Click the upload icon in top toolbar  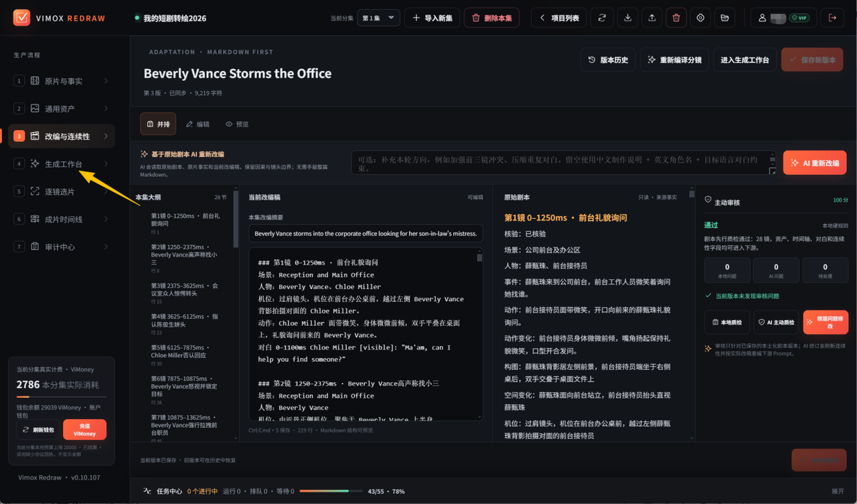pyautogui.click(x=651, y=18)
